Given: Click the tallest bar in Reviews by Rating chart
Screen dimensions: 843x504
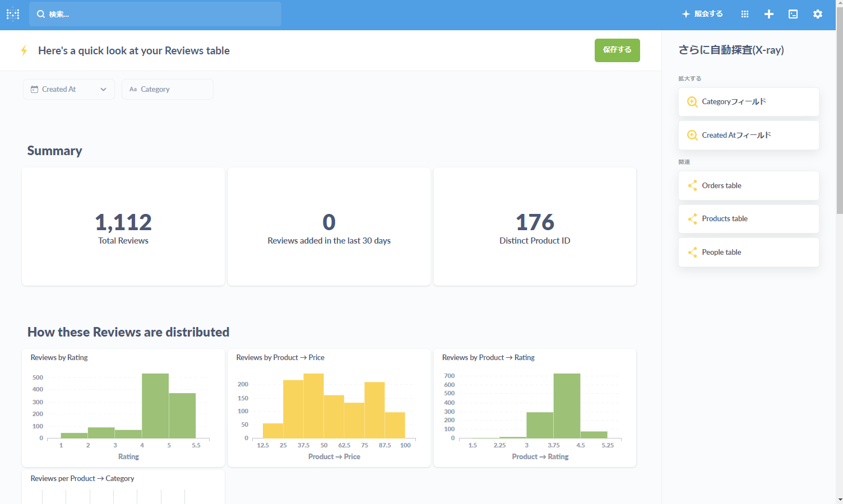Looking at the screenshot, I should [x=155, y=405].
